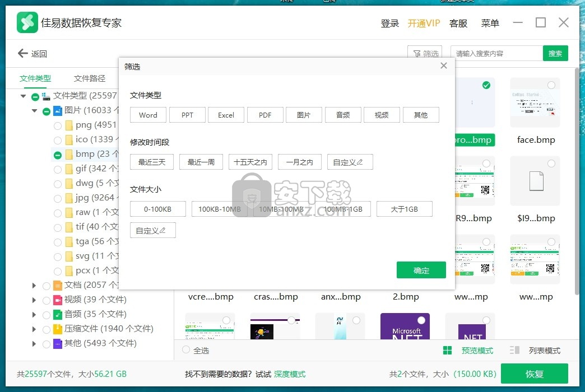Click the green app logo icon

pyautogui.click(x=27, y=22)
